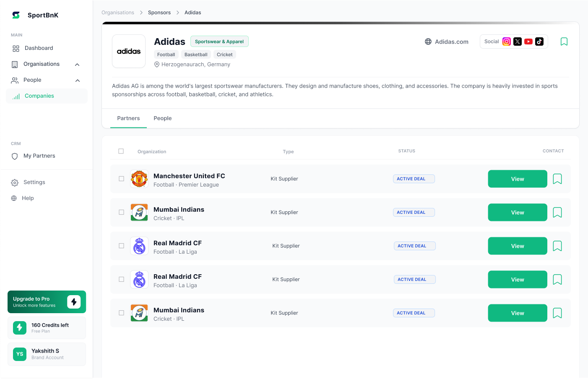The image size is (588, 379).
Task: Switch to the People tab
Action: [x=163, y=118]
